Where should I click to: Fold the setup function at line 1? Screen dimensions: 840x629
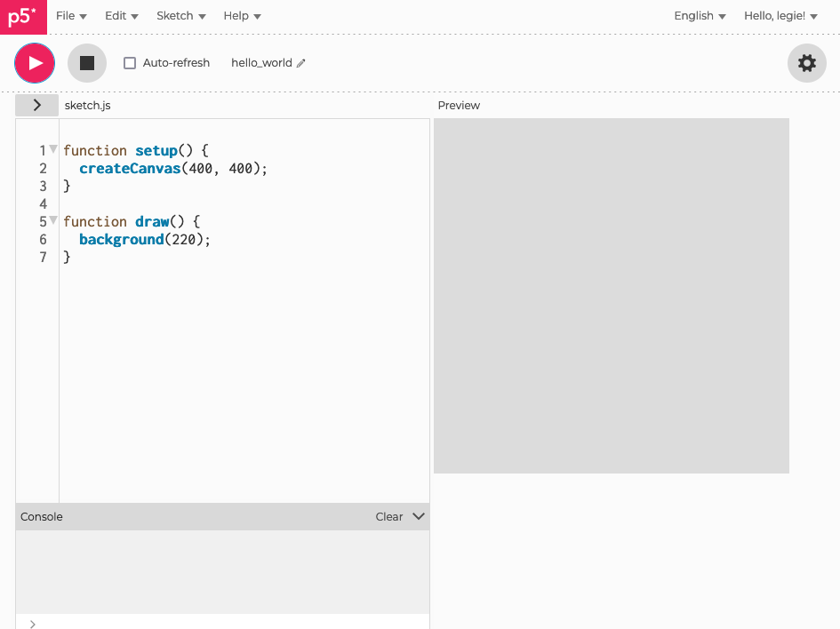coord(53,149)
